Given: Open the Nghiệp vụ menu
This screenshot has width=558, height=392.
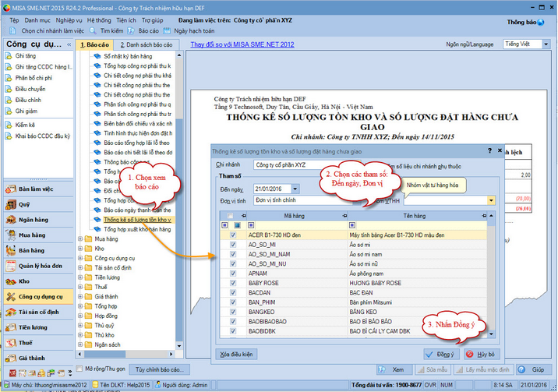Looking at the screenshot, I should [x=69, y=20].
